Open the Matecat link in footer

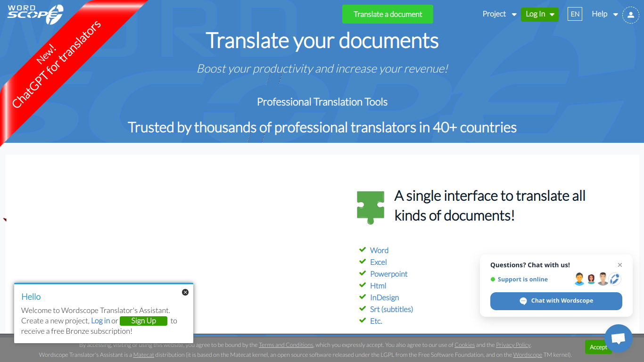tap(144, 354)
